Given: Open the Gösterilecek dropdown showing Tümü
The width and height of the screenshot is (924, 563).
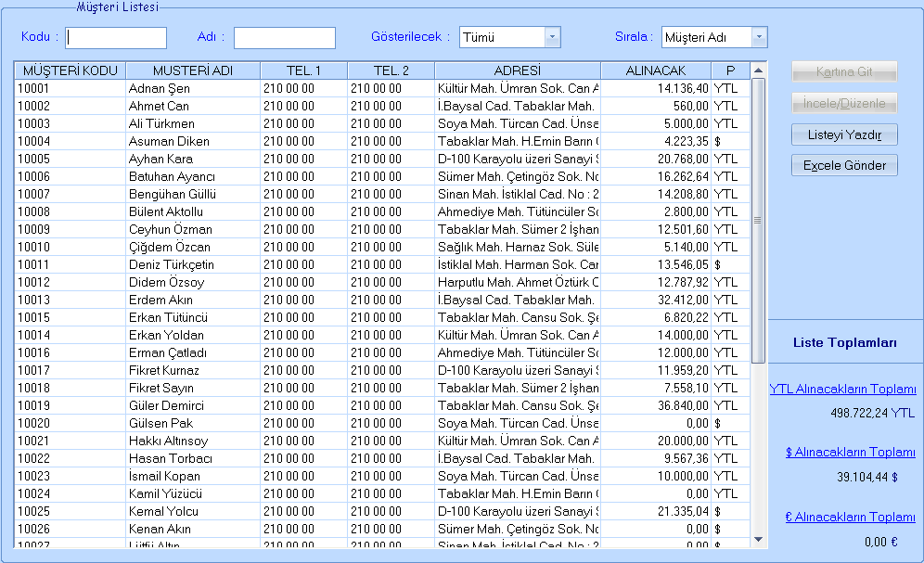Looking at the screenshot, I should [552, 37].
